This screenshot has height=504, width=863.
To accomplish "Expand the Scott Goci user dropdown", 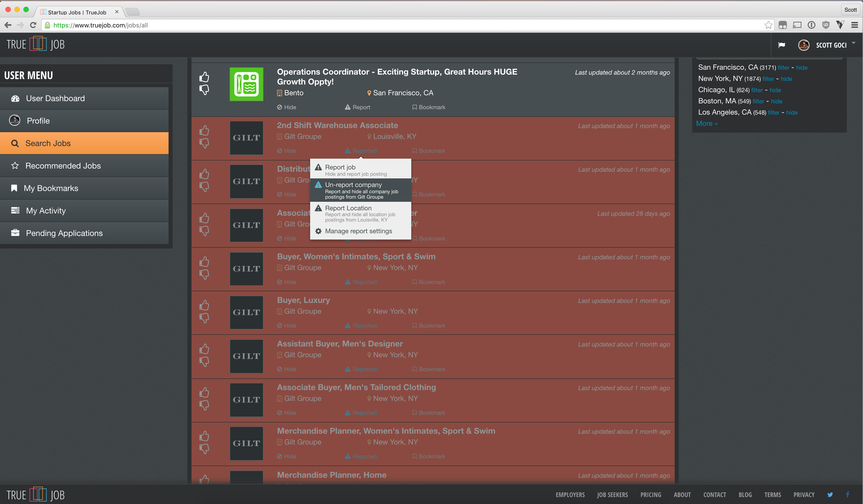I will (x=853, y=44).
